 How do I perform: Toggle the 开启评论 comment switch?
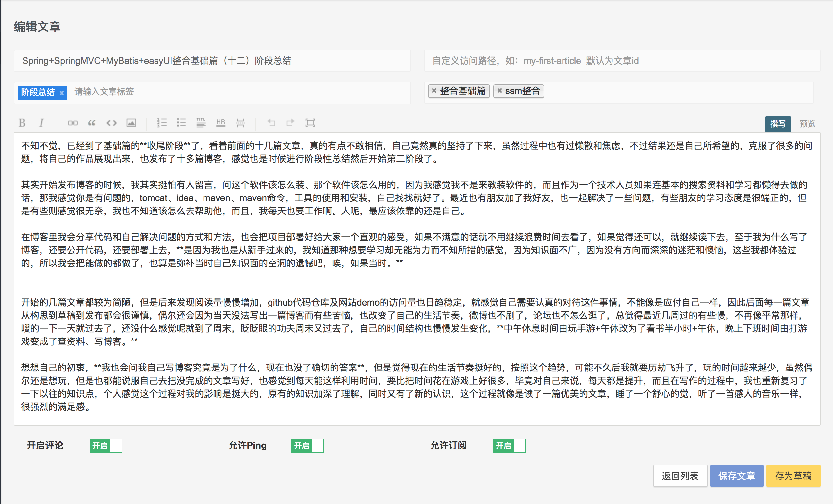tap(106, 446)
